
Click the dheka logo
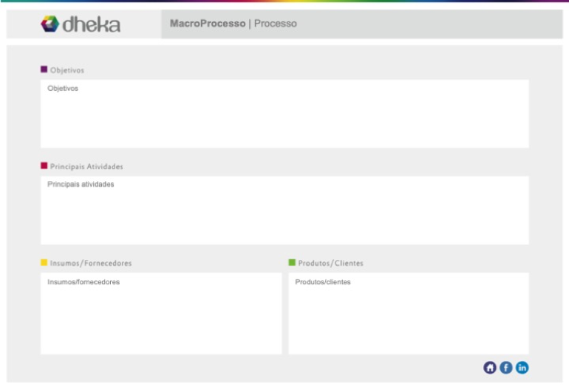pos(81,24)
